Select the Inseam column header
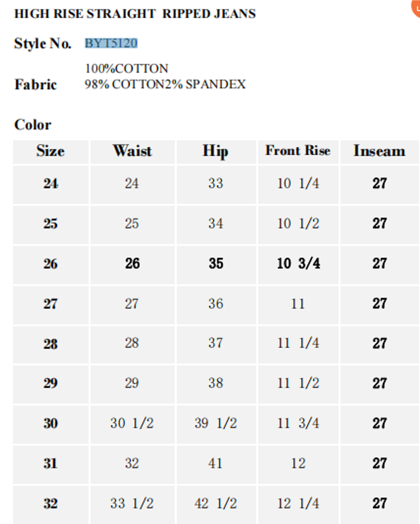 (x=379, y=151)
